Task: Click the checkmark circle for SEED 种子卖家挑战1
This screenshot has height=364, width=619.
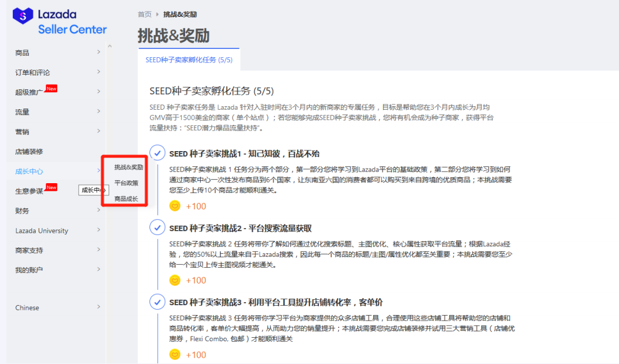Action: tap(157, 153)
